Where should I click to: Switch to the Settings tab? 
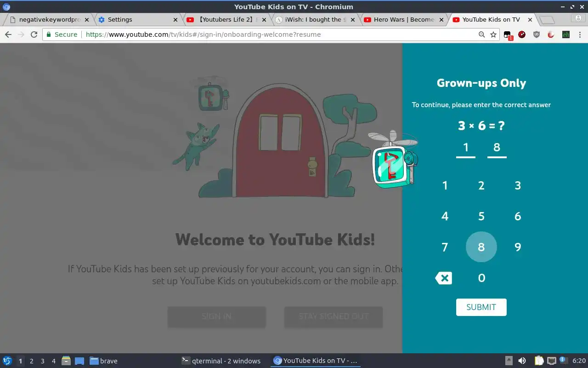click(137, 19)
